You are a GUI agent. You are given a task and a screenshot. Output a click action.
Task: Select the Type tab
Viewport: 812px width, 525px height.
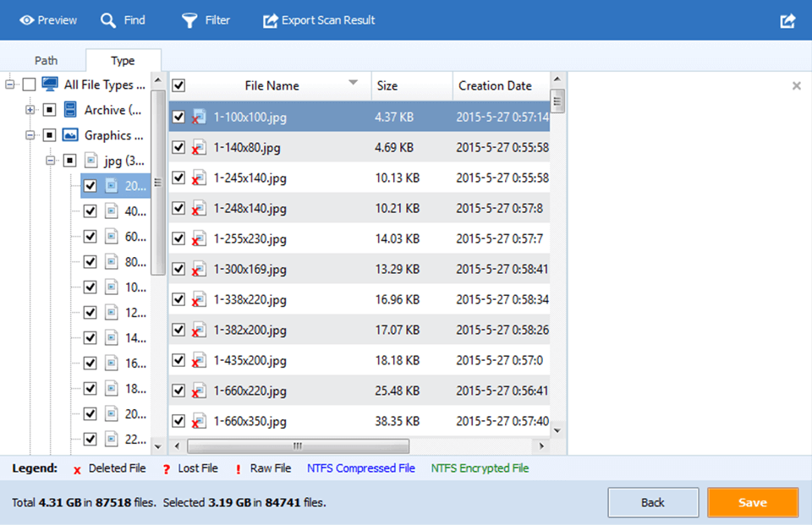point(123,60)
